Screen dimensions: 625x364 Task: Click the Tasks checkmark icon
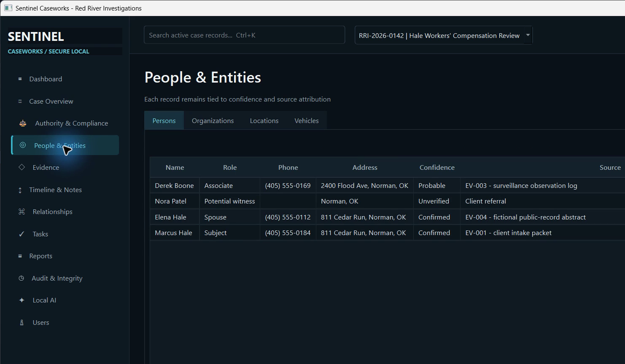coord(22,234)
